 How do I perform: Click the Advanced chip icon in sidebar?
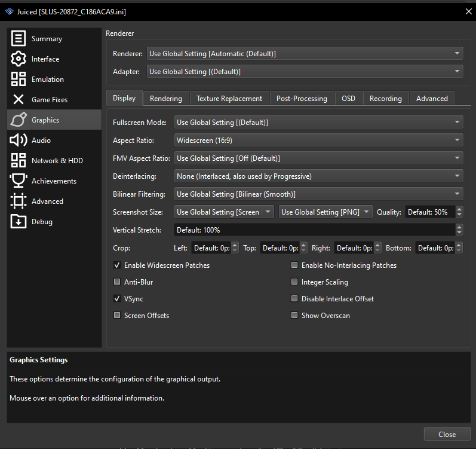tap(18, 201)
